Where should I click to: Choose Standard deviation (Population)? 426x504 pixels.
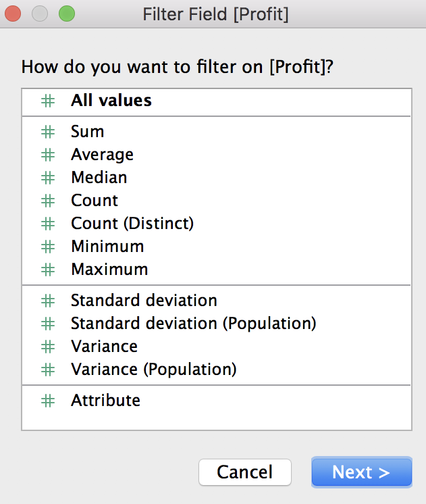click(217, 324)
